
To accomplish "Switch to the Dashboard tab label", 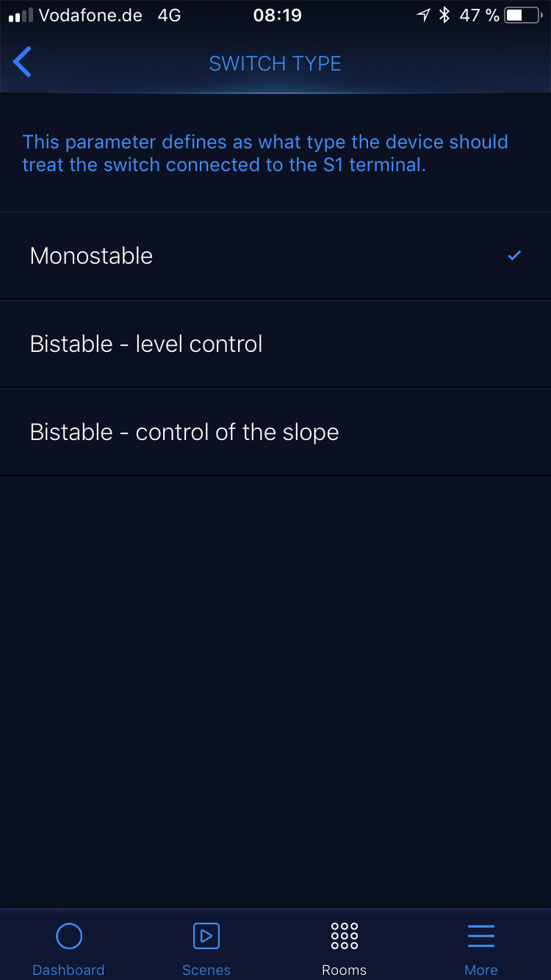I will 69,970.
